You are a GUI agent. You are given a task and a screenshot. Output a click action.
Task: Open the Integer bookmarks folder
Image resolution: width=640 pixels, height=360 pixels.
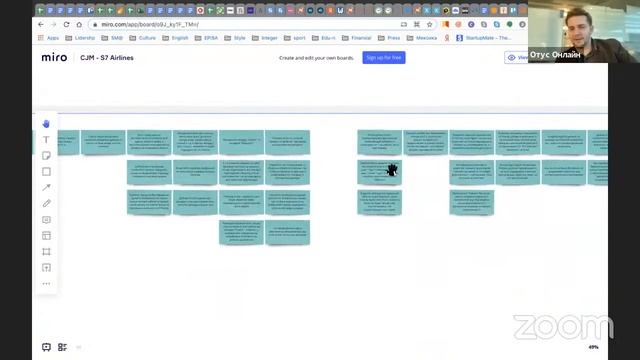click(x=264, y=38)
